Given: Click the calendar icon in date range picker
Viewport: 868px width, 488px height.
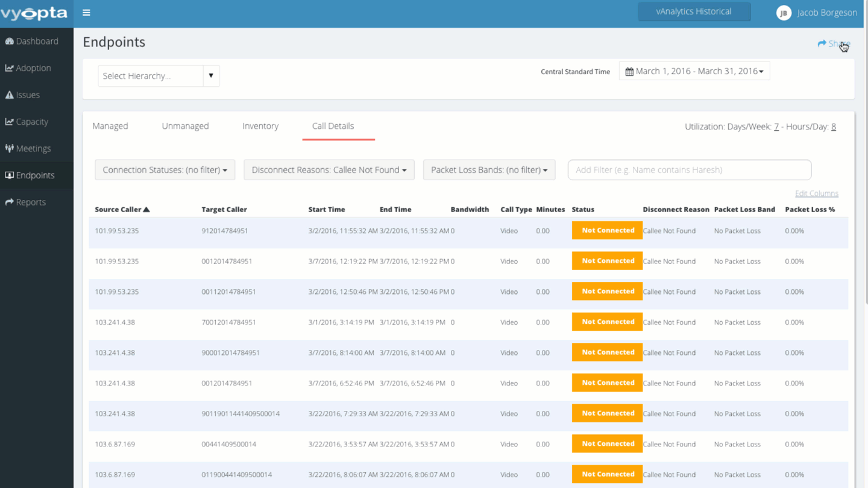Looking at the screenshot, I should point(629,72).
